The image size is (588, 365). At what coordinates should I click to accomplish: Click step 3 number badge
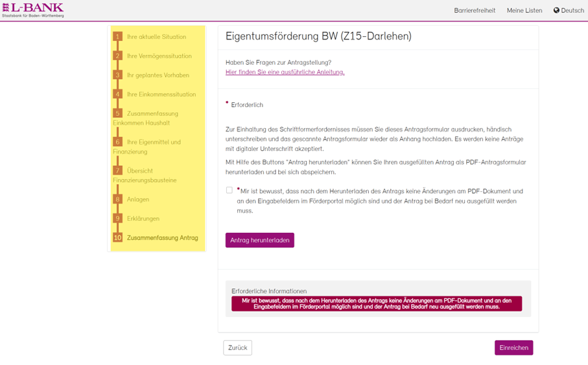117,75
